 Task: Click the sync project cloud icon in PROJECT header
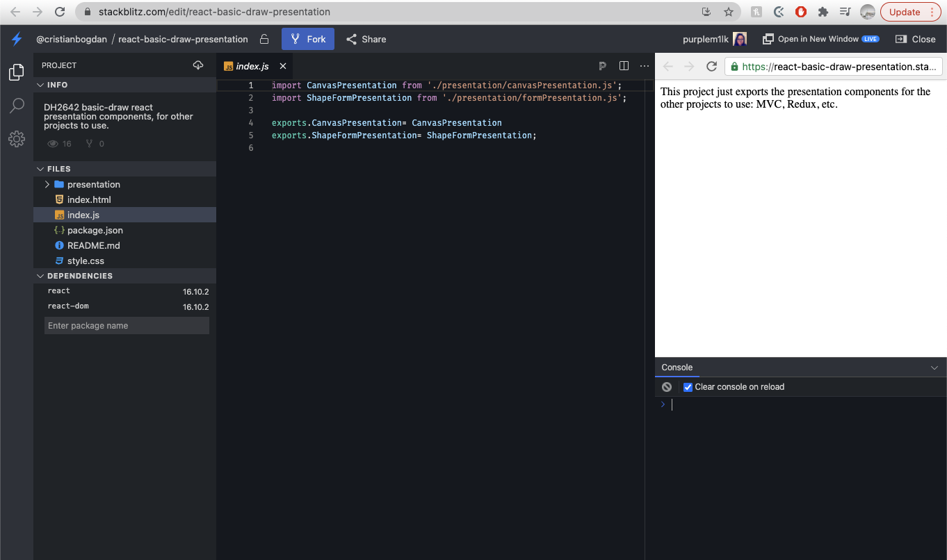click(198, 65)
